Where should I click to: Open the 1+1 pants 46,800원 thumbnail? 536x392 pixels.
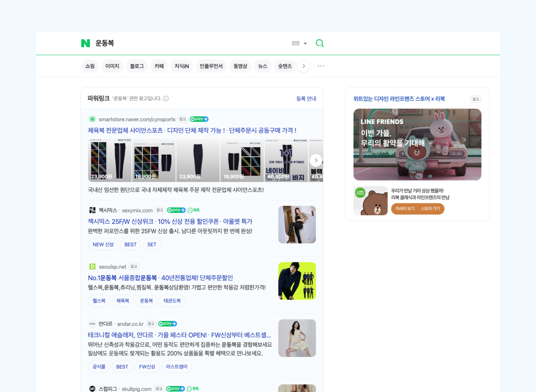pos(286,160)
